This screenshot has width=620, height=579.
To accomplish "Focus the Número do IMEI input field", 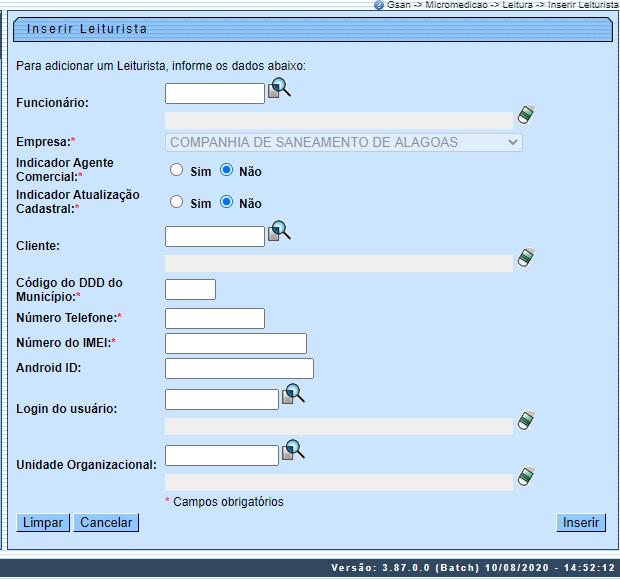I will click(x=236, y=343).
